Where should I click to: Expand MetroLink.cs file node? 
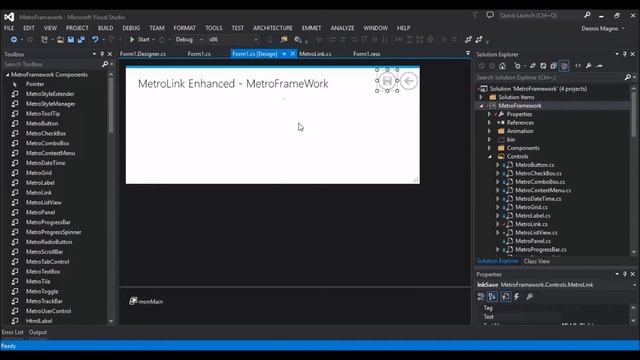(x=498, y=224)
